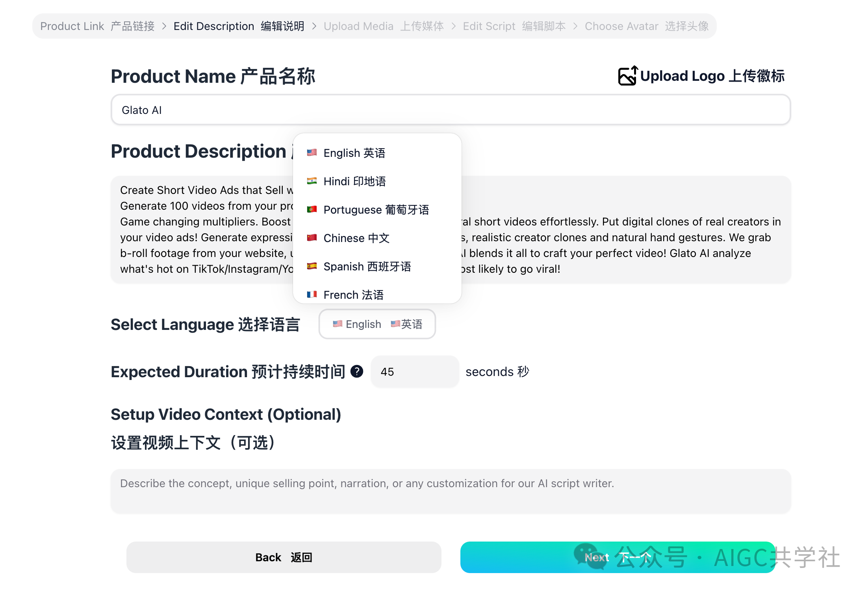Click the US flag next to English option

(312, 153)
